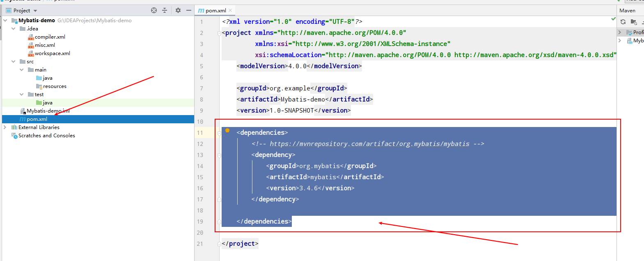Click the closing project tag on line 21
The image size is (644, 261).
click(240, 244)
